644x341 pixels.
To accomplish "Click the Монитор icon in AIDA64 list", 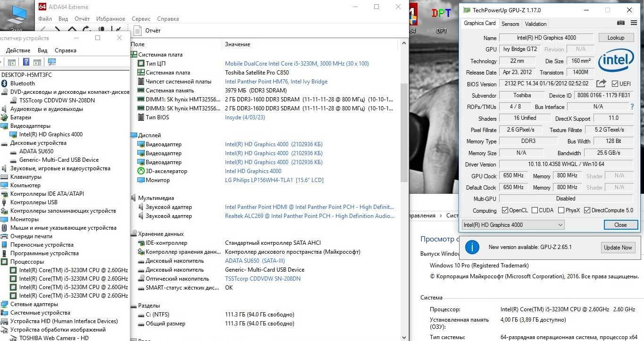I will (141, 180).
